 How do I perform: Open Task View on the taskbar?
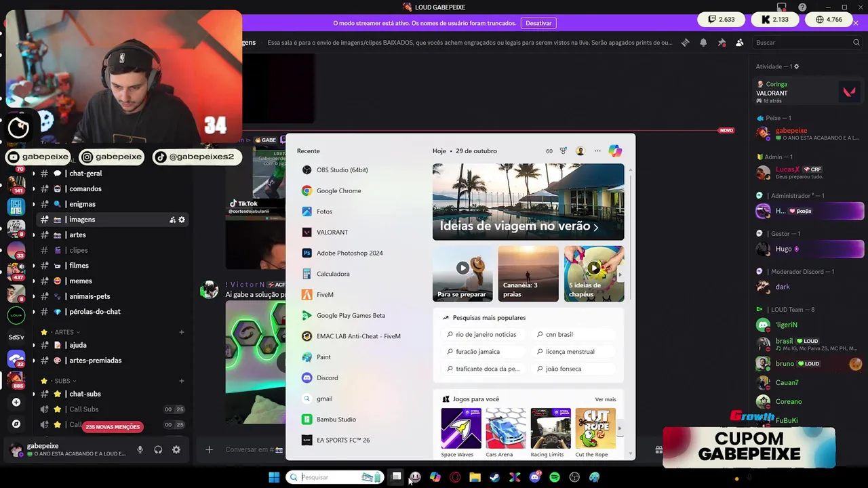pyautogui.click(x=397, y=477)
